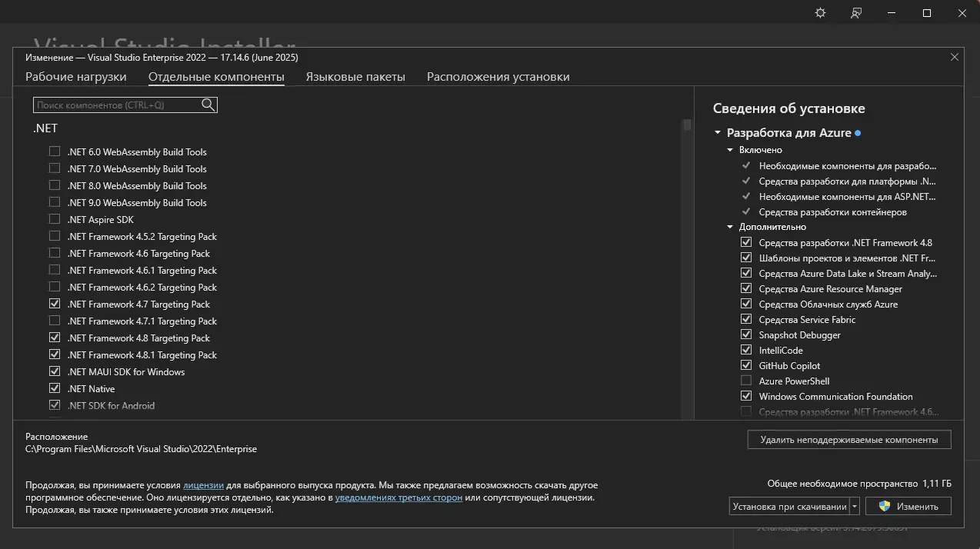Enable the .NET 6.0 WebAssembly Build Tools checkbox
Screen dimensions: 980x549
click(55, 151)
